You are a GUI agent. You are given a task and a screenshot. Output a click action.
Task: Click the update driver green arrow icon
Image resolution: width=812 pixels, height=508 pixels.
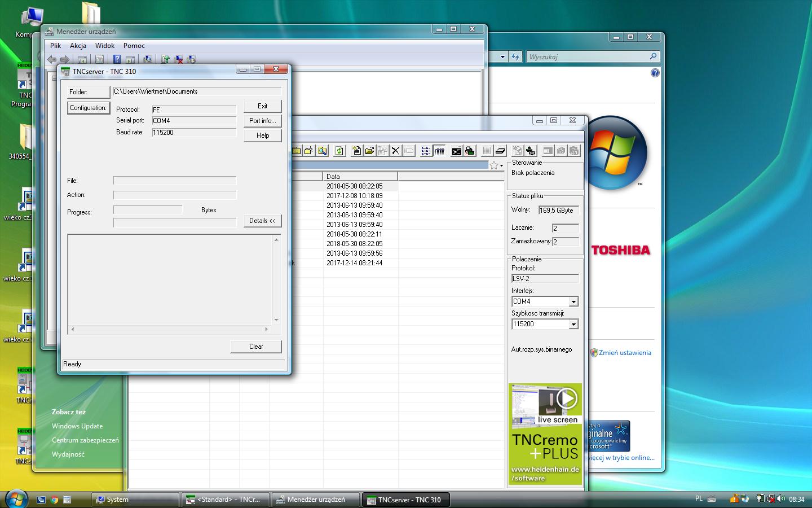tap(165, 59)
